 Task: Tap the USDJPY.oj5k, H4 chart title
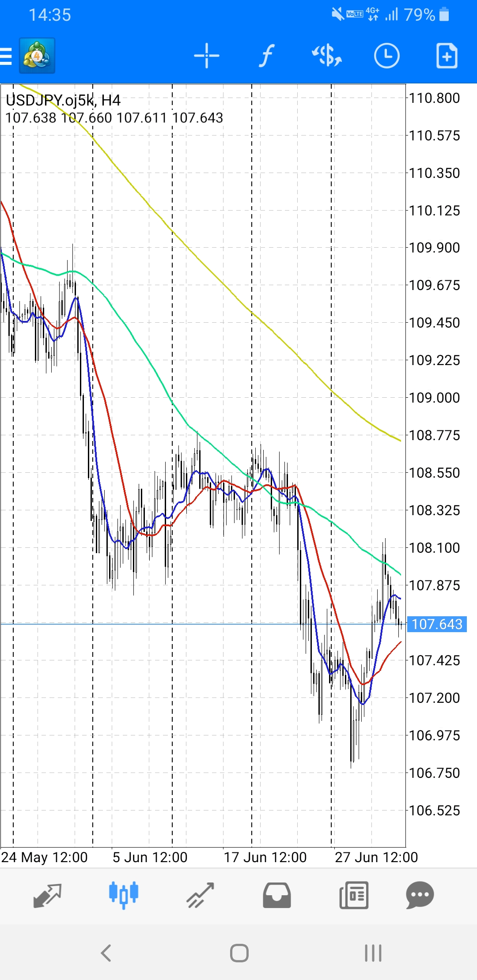63,100
